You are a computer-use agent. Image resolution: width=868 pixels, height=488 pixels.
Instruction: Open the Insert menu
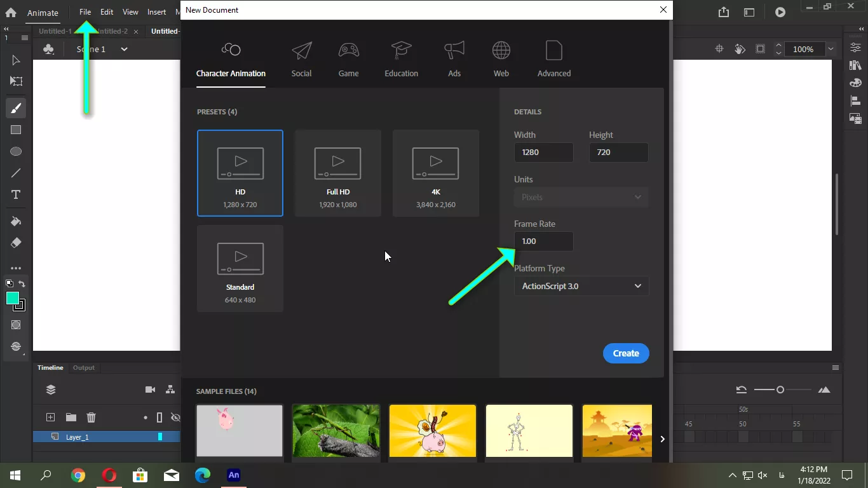click(157, 12)
